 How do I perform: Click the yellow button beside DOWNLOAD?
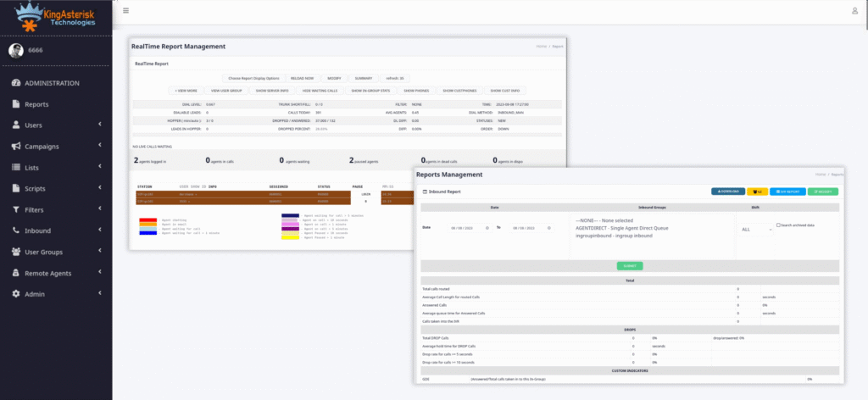[757, 192]
